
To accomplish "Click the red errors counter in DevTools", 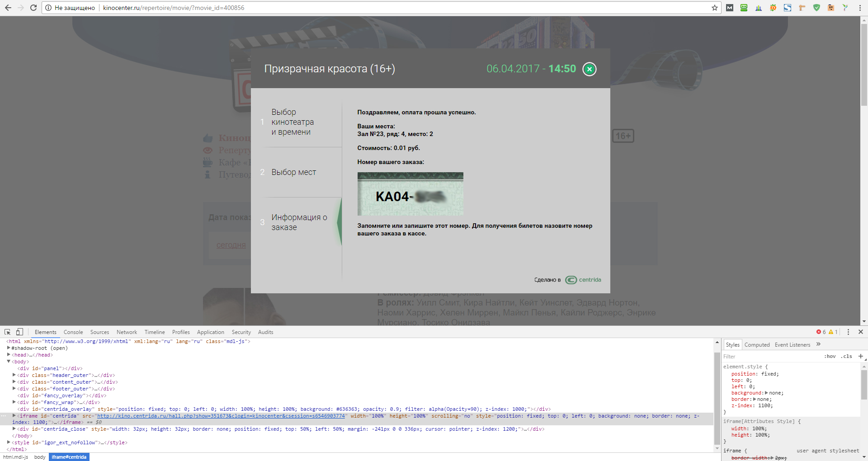I will click(x=821, y=332).
